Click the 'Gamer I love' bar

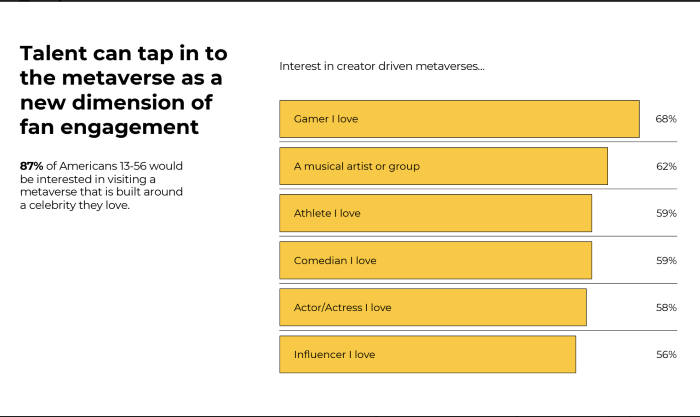pyautogui.click(x=459, y=119)
